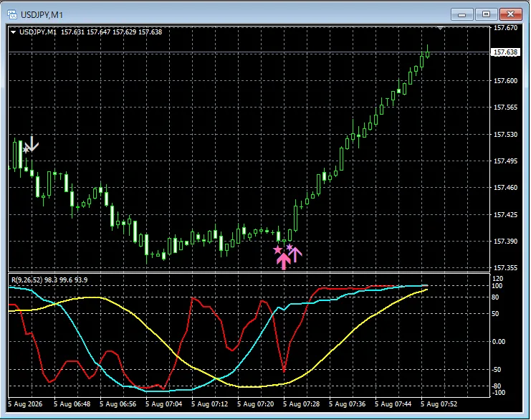Close the USDJPY,M1 chart window
This screenshot has width=531, height=420.
tap(511, 14)
